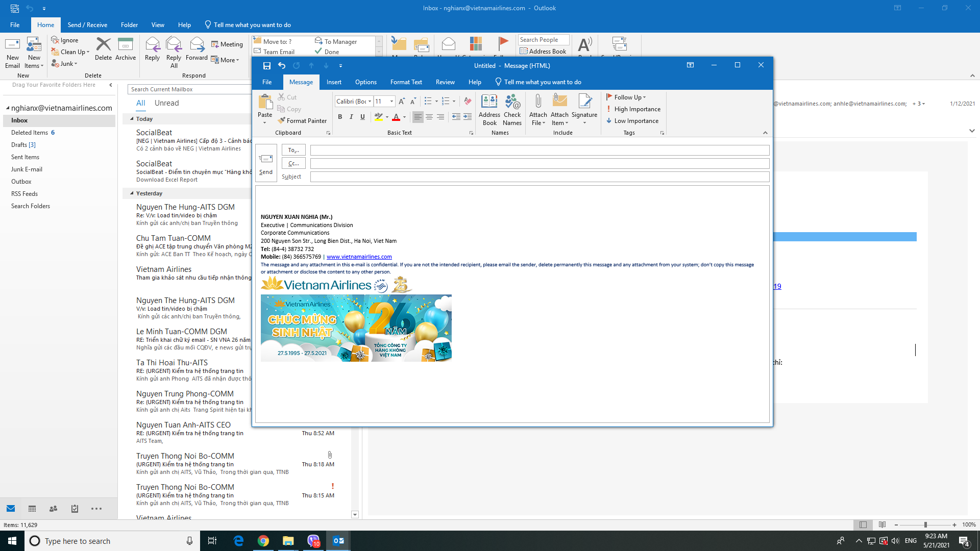Image resolution: width=980 pixels, height=551 pixels.
Task: Open the Review tab in message window
Action: pyautogui.click(x=445, y=82)
